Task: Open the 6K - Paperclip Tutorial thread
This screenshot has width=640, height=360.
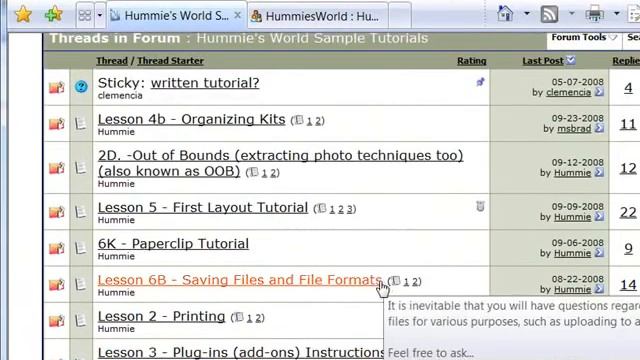Action: click(x=173, y=244)
